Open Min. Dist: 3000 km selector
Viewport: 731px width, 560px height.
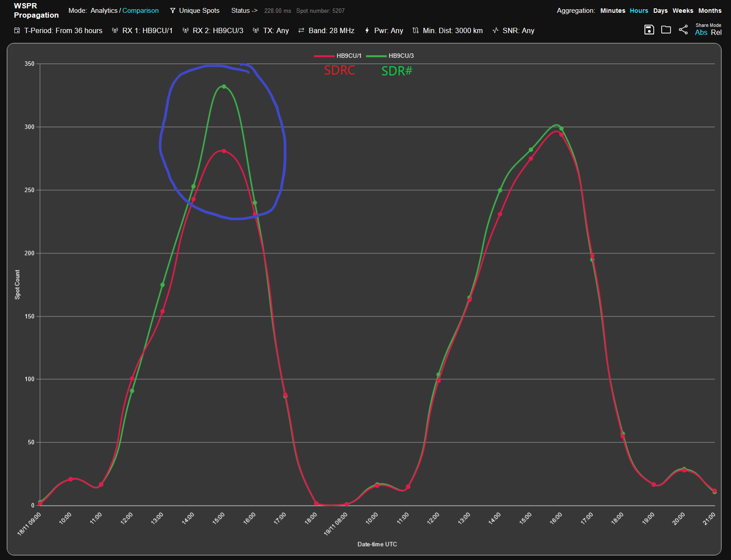click(452, 30)
